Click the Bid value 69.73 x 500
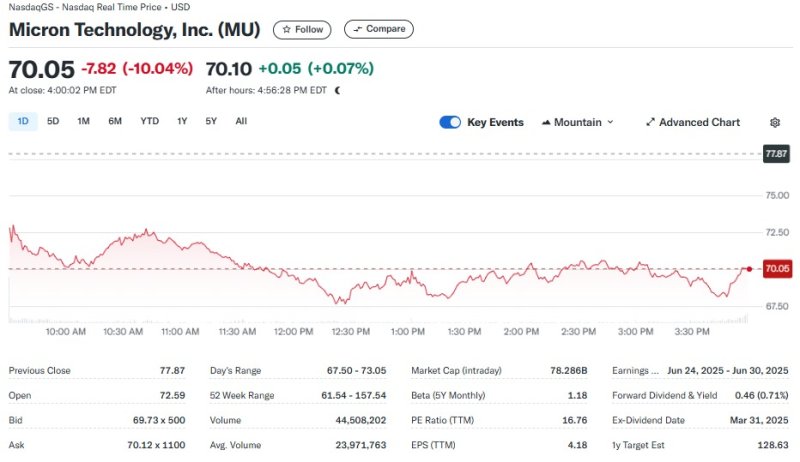The image size is (800, 462). 159,420
